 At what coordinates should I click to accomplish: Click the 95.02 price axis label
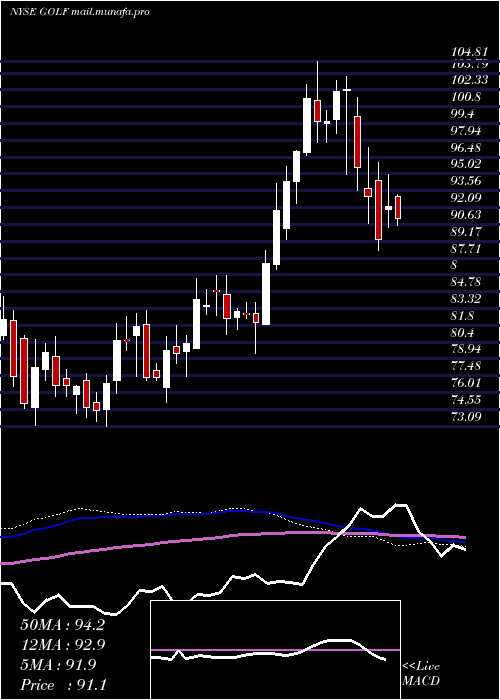466,164
